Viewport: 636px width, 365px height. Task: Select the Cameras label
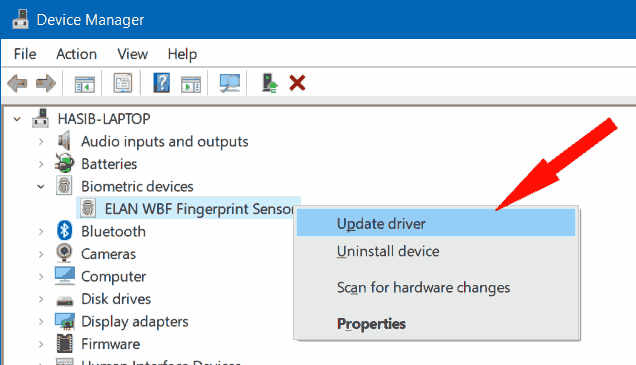(x=108, y=254)
